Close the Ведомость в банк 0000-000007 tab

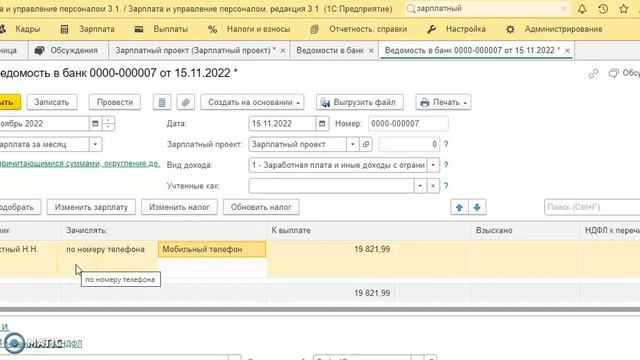(x=567, y=51)
